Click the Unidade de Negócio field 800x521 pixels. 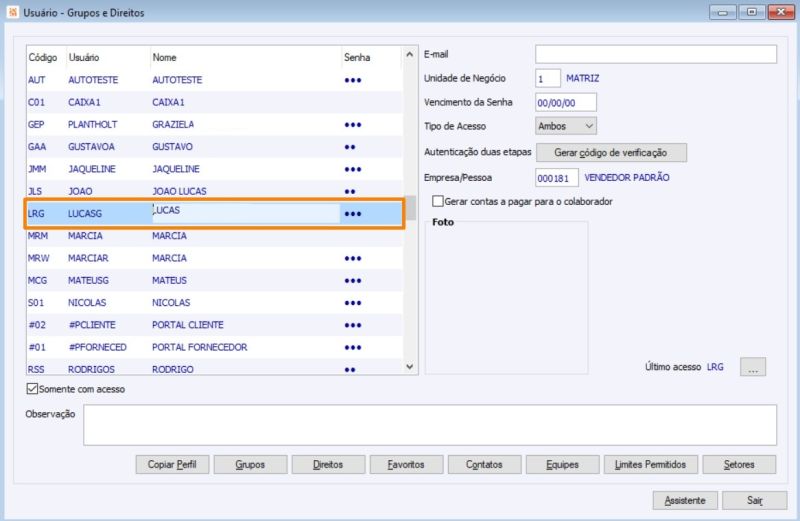pos(547,79)
